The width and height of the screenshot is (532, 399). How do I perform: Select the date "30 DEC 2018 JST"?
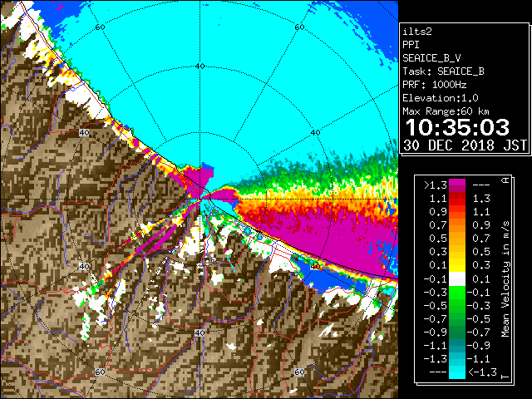coord(465,145)
